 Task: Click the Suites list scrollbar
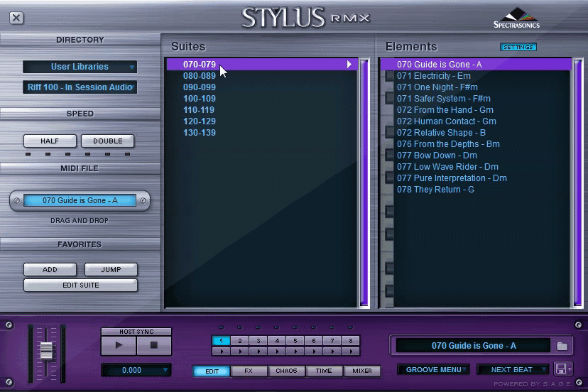pos(364,183)
